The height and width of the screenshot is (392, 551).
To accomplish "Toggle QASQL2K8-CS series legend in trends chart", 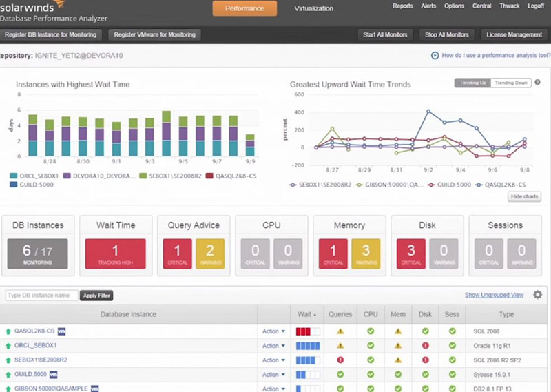I will coord(501,185).
